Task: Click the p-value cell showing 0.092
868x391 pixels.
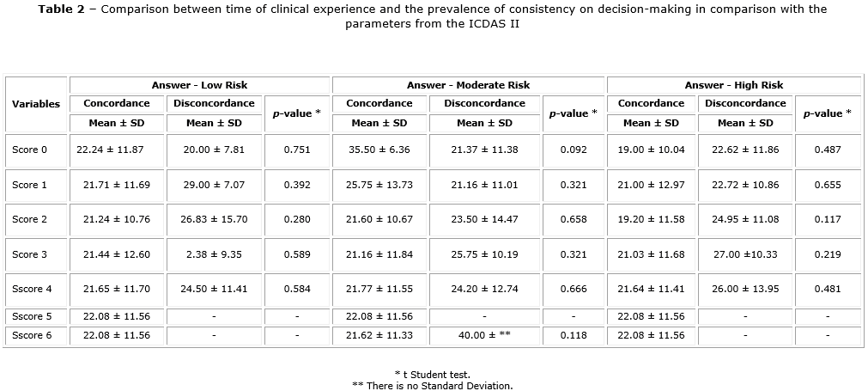Action: (x=574, y=150)
